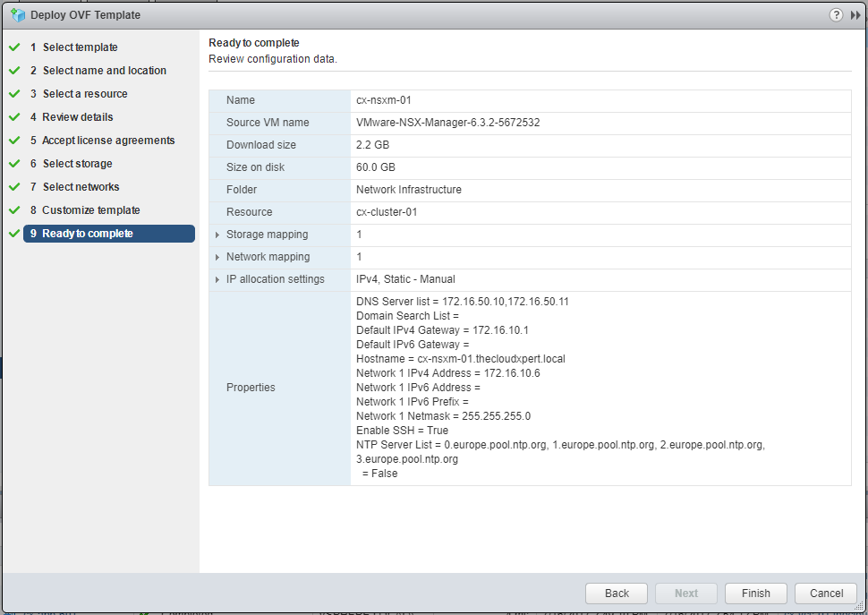Click the Back button
The image size is (868, 615).
pos(617,594)
